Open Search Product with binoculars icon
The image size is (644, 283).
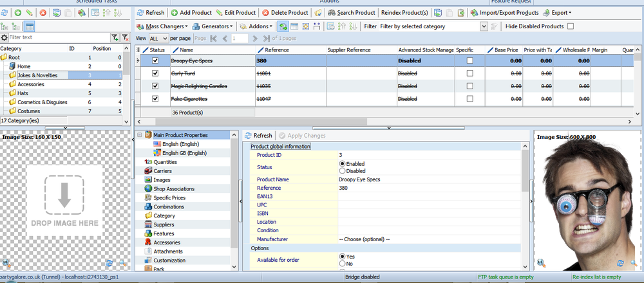(351, 12)
